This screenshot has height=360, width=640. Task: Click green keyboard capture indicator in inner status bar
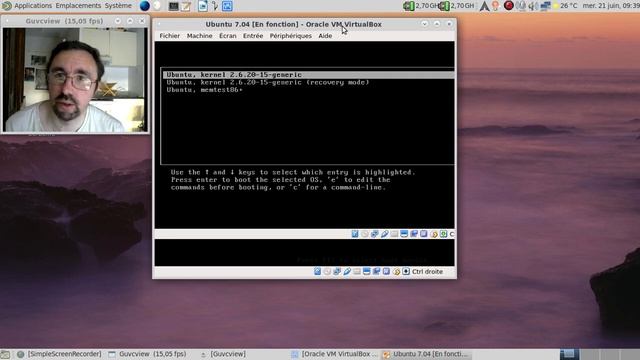[444, 234]
